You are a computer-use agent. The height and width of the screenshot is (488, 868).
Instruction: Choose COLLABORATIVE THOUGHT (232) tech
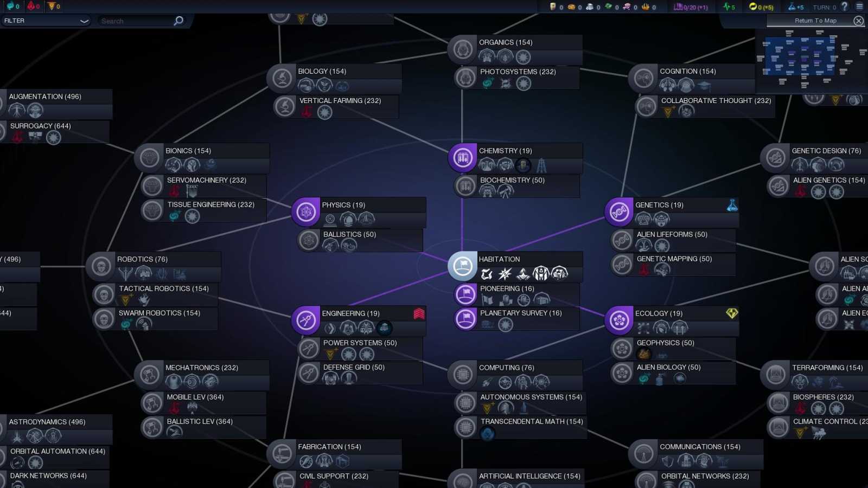pyautogui.click(x=705, y=106)
